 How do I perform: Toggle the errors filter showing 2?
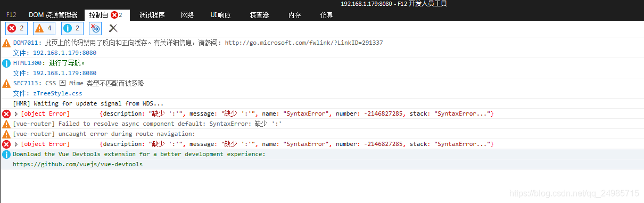(x=16, y=28)
